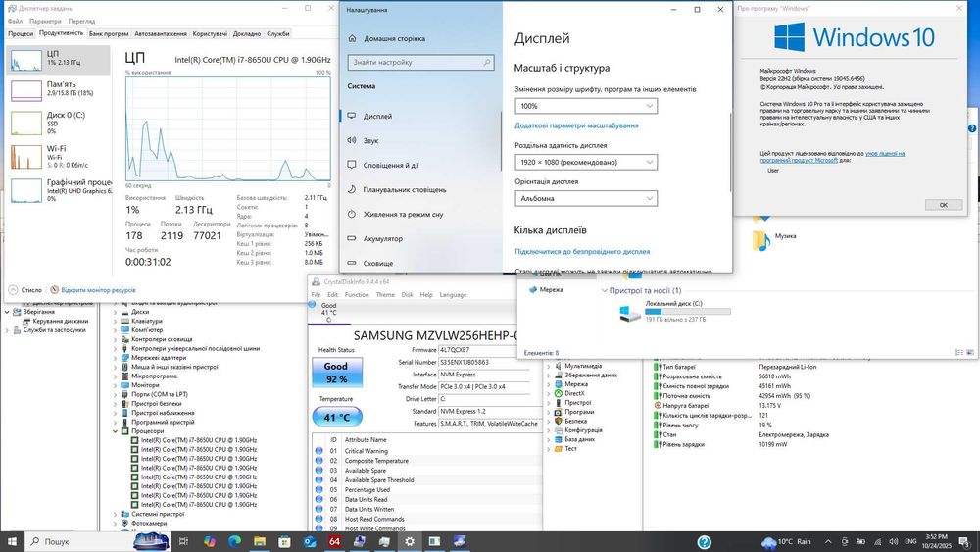
Task: Click Підключитися до безпровідного дисплея link
Action: click(x=582, y=251)
